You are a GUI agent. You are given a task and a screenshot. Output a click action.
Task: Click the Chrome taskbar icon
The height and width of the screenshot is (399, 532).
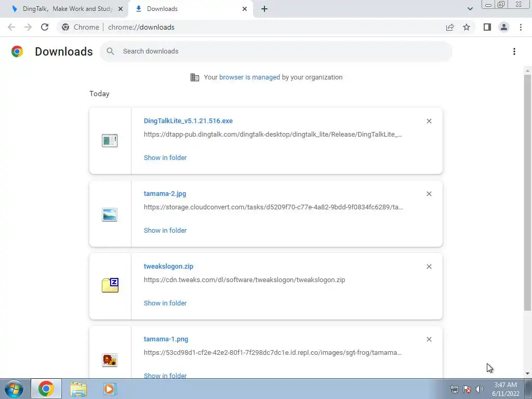(x=46, y=389)
